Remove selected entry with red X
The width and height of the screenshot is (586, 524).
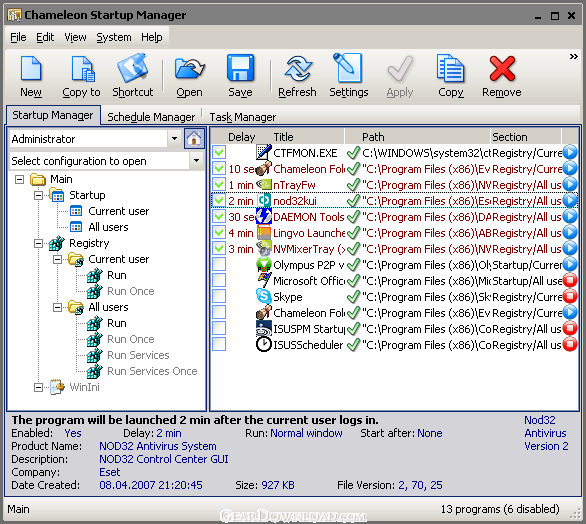[502, 68]
